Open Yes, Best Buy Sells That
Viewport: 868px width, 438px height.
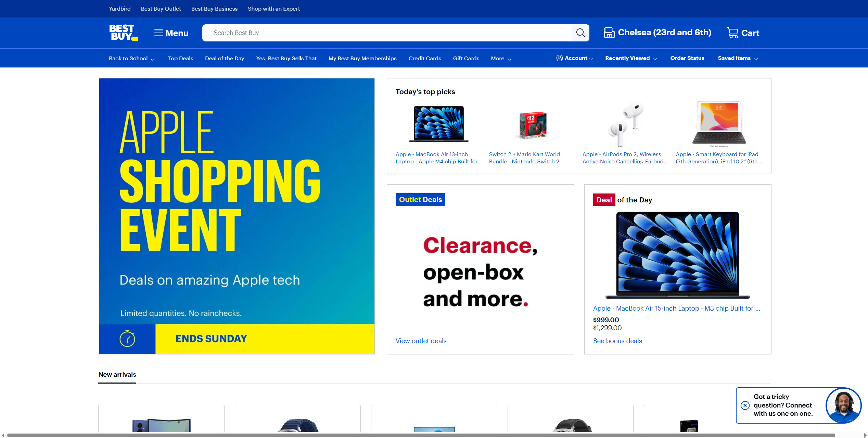(x=286, y=59)
